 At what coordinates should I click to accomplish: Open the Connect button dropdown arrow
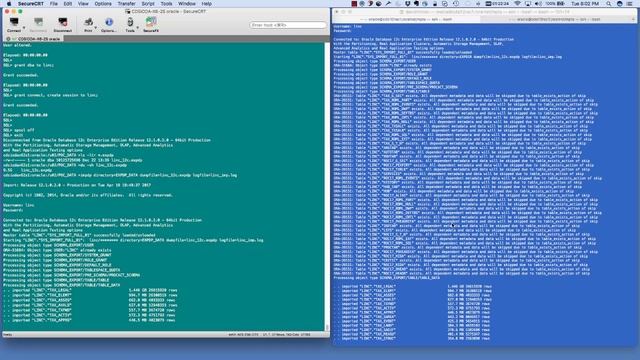pyautogui.click(x=24, y=28)
